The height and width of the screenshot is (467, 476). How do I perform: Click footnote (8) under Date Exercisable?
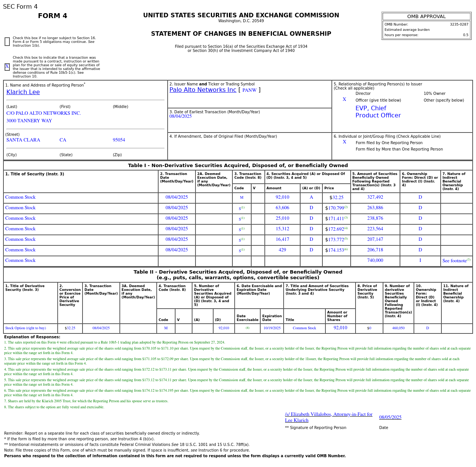click(247, 328)
